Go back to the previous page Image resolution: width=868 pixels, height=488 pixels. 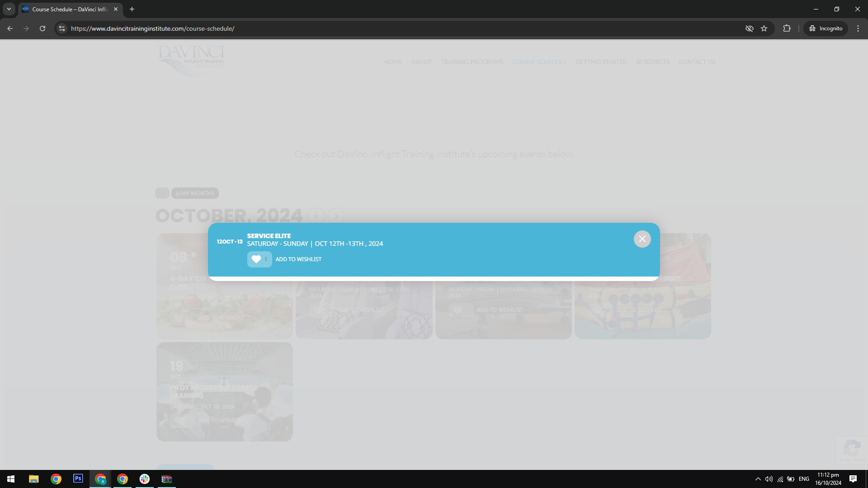pyautogui.click(x=10, y=28)
